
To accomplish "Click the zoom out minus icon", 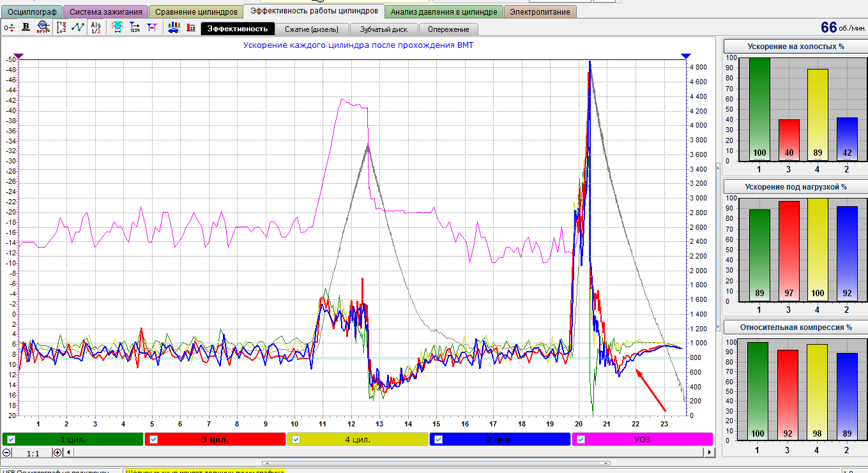I will click(x=6, y=453).
